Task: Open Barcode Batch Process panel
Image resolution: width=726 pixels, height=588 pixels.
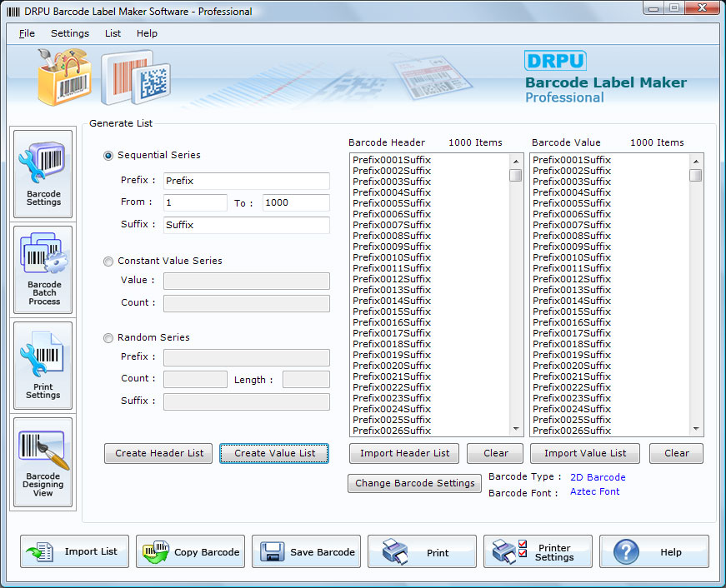Action: pos(43,270)
